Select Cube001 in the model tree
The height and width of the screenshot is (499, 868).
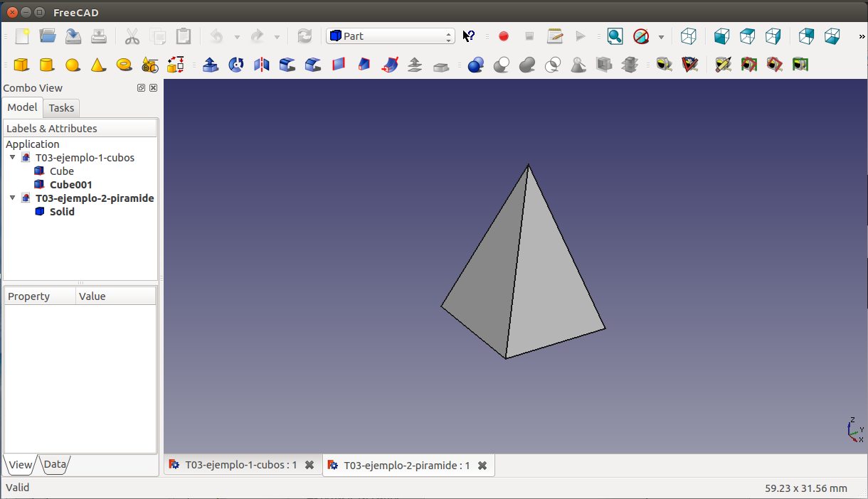[70, 185]
